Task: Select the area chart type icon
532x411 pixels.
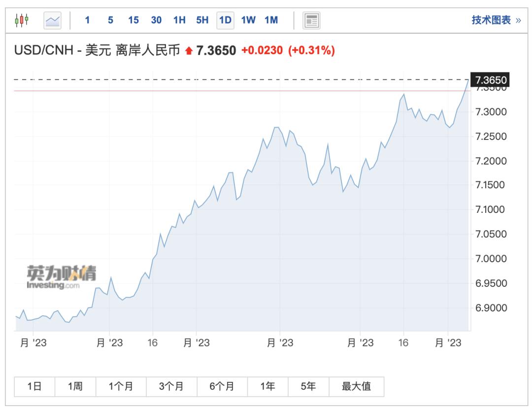Action: pos(52,20)
